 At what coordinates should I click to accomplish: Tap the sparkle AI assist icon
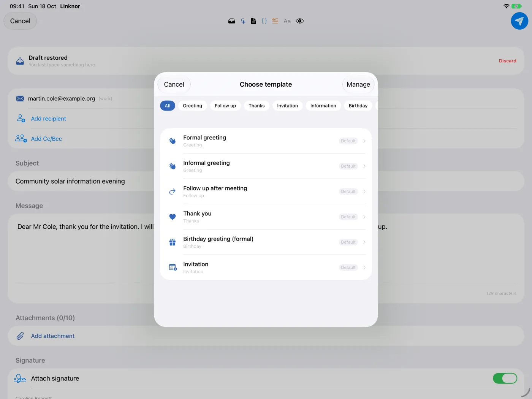coord(243,21)
